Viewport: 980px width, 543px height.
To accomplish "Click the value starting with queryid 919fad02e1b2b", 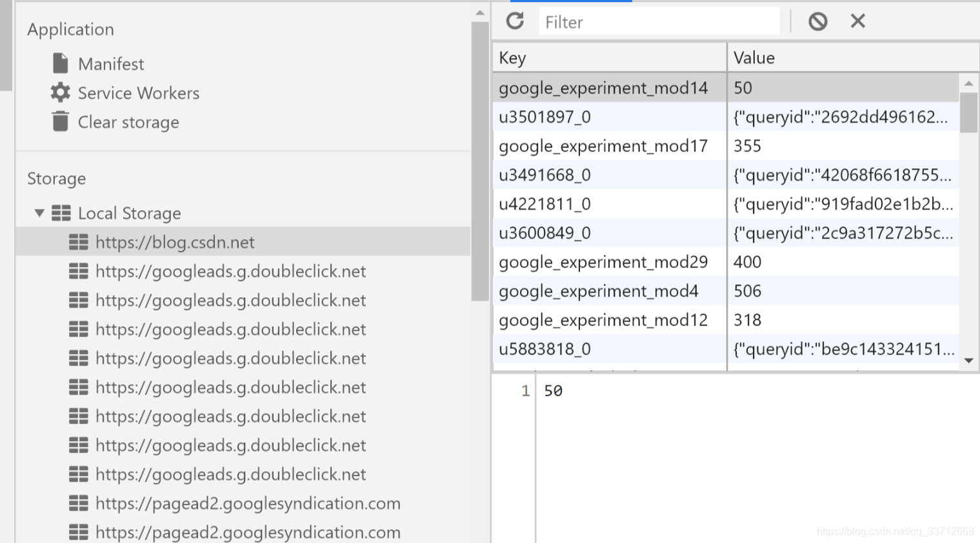I will click(843, 204).
